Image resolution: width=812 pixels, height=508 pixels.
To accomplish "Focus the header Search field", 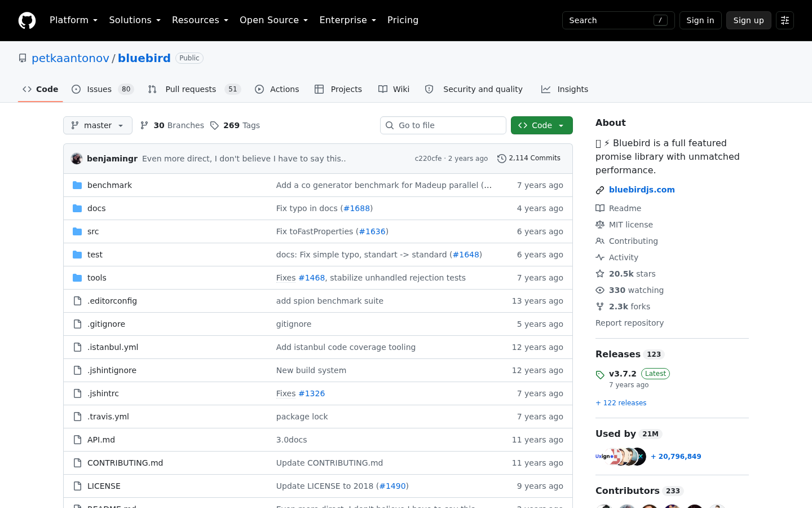I will pos(619,20).
